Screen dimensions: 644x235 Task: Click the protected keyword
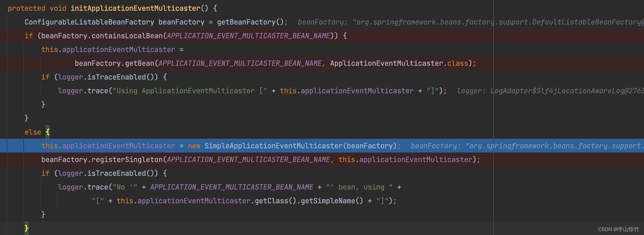(x=27, y=8)
